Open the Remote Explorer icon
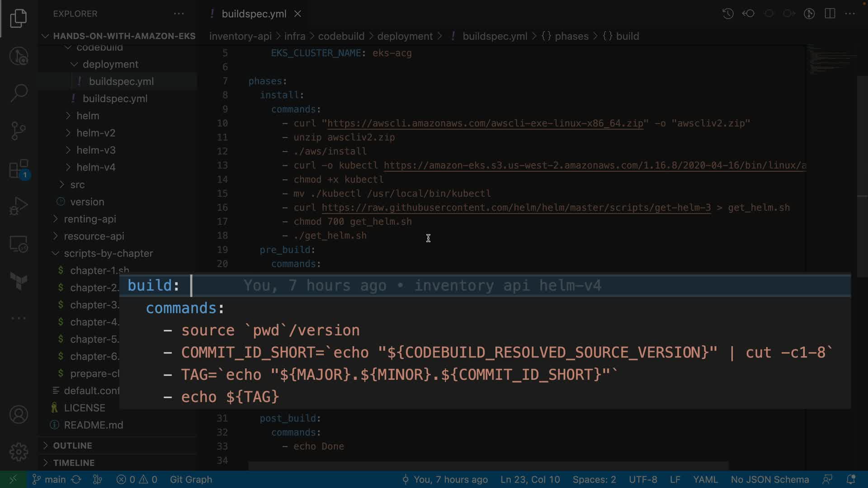Screen dimensions: 868x488 (19, 244)
